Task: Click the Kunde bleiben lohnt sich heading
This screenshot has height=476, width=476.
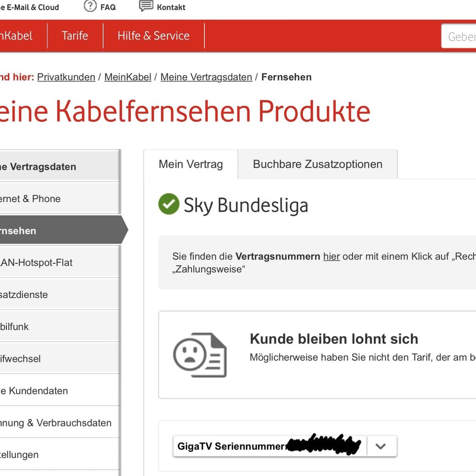Action: click(x=334, y=339)
